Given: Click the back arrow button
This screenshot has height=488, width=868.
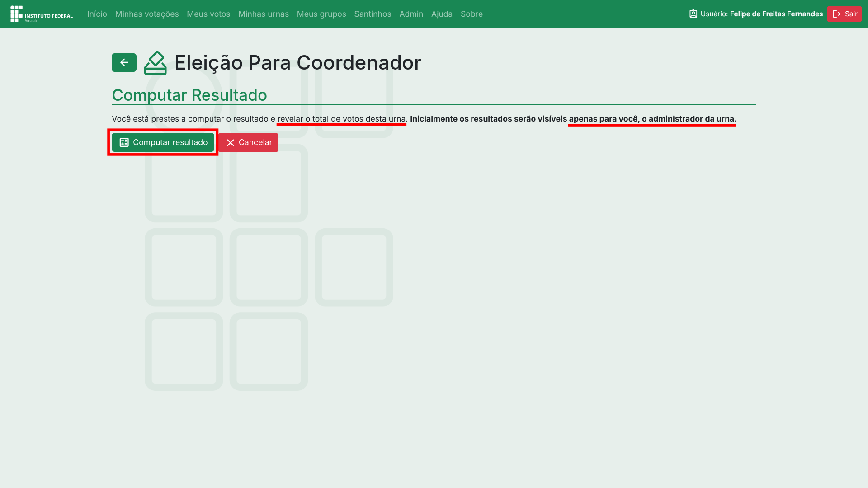Looking at the screenshot, I should click(124, 62).
